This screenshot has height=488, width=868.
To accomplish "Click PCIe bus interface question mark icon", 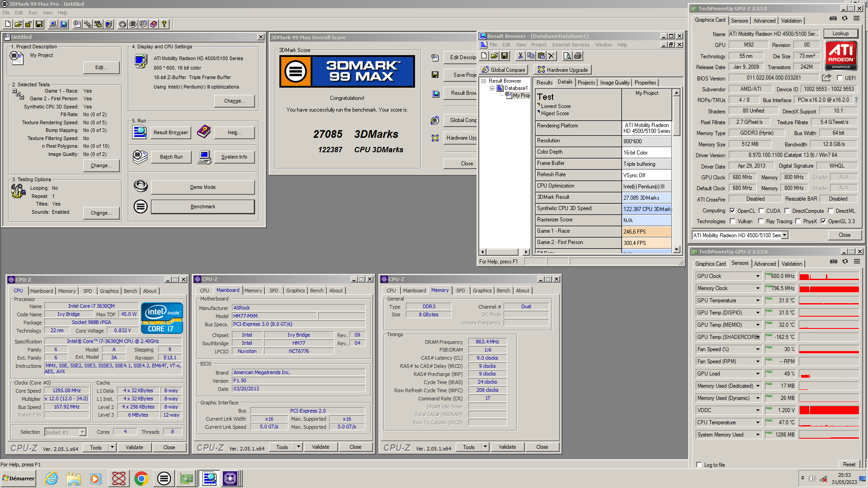I will (x=856, y=100).
